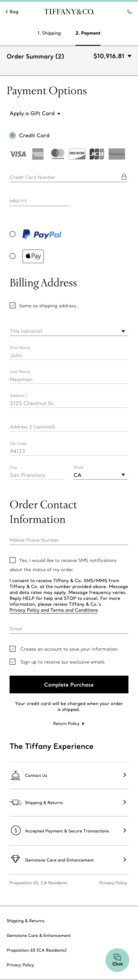Click the American Express card logo
The width and height of the screenshot is (138, 980).
38,154
